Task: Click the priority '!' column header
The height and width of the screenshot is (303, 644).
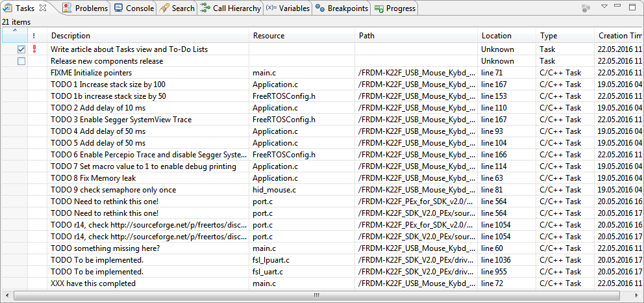Action: point(34,36)
